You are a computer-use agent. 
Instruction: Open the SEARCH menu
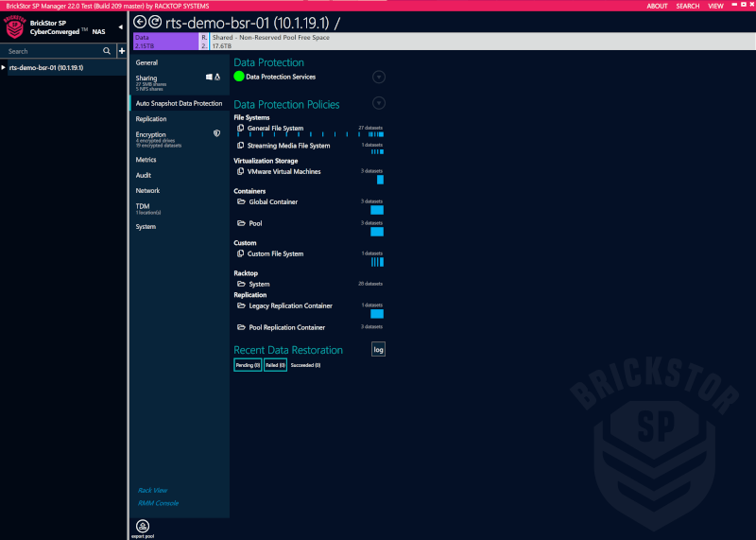688,6
